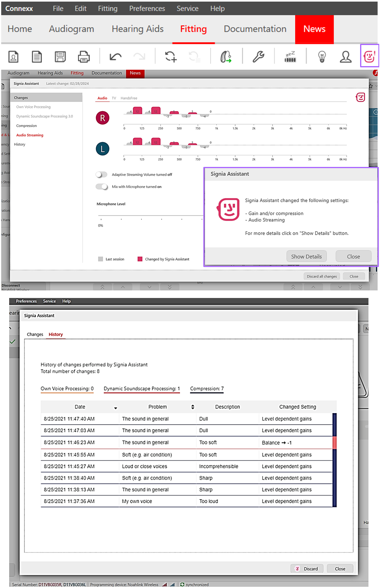This screenshot has height=588, width=380.
Task: Click the print icon in toolbar
Action: coord(84,57)
